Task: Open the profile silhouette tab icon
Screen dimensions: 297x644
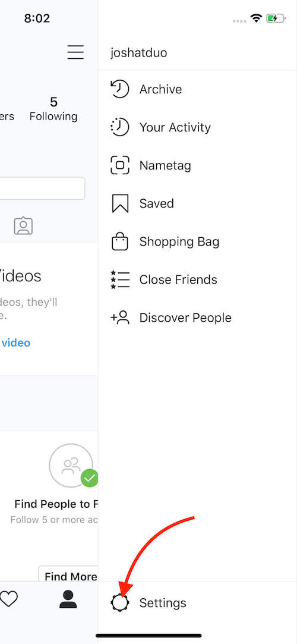Action: pyautogui.click(x=68, y=599)
